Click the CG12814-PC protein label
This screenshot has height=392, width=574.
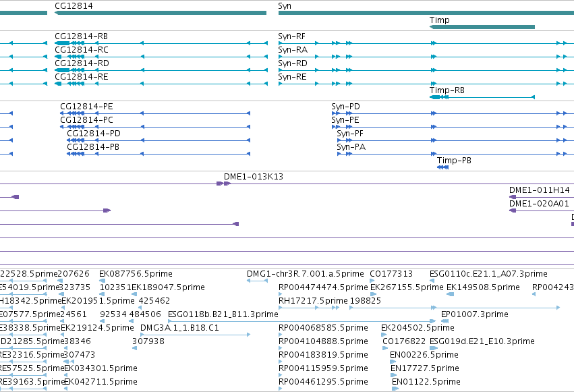pos(86,120)
